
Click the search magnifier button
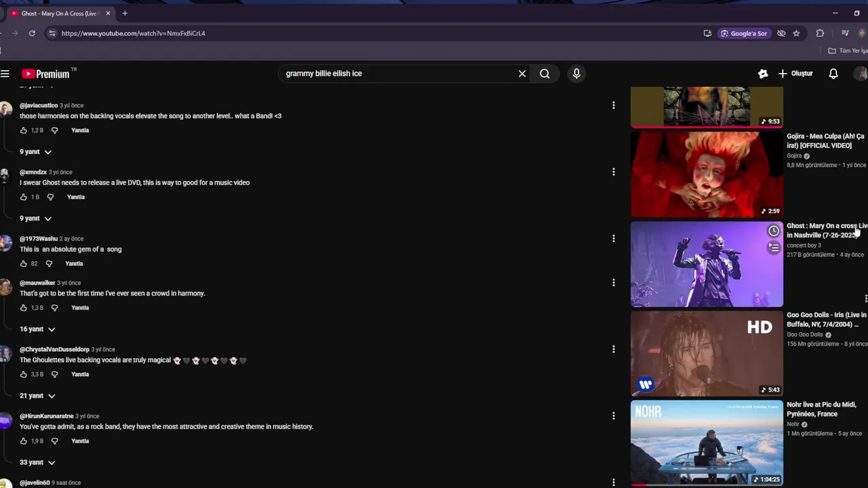(545, 74)
